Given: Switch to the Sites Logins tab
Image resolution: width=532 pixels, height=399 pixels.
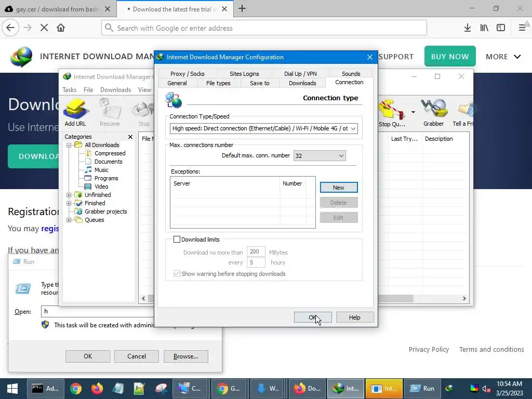Looking at the screenshot, I should (244, 74).
